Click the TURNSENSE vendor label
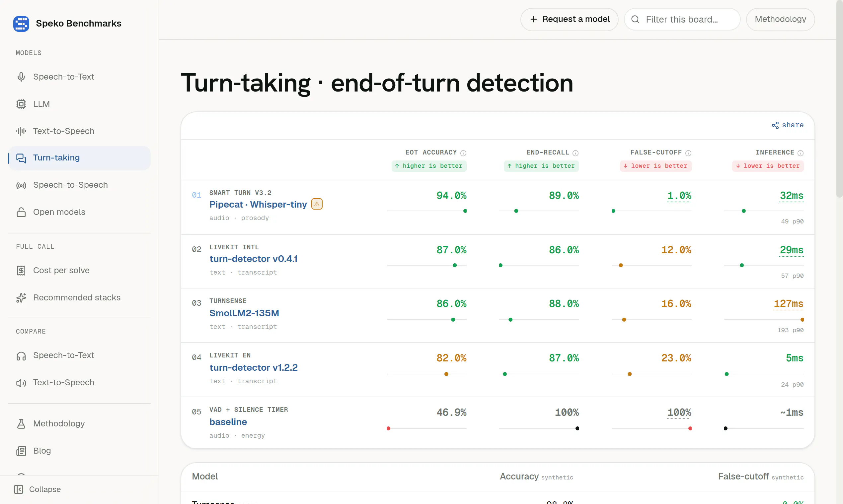 pyautogui.click(x=228, y=301)
